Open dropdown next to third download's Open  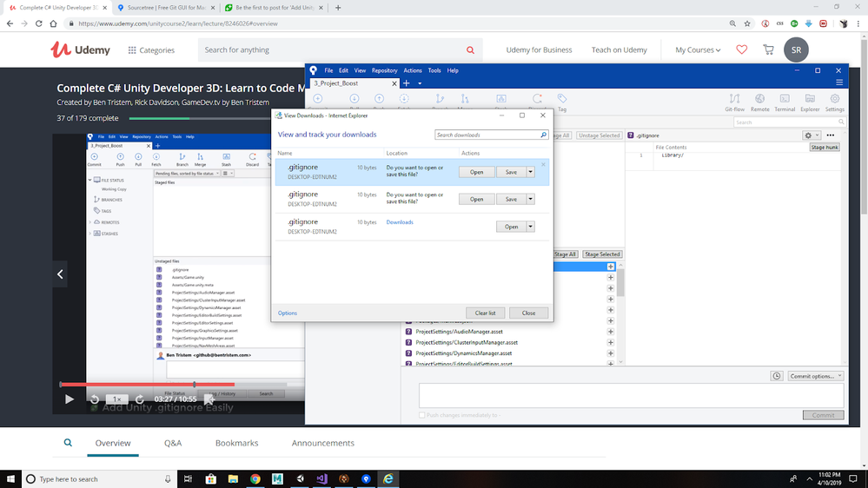[x=530, y=227]
